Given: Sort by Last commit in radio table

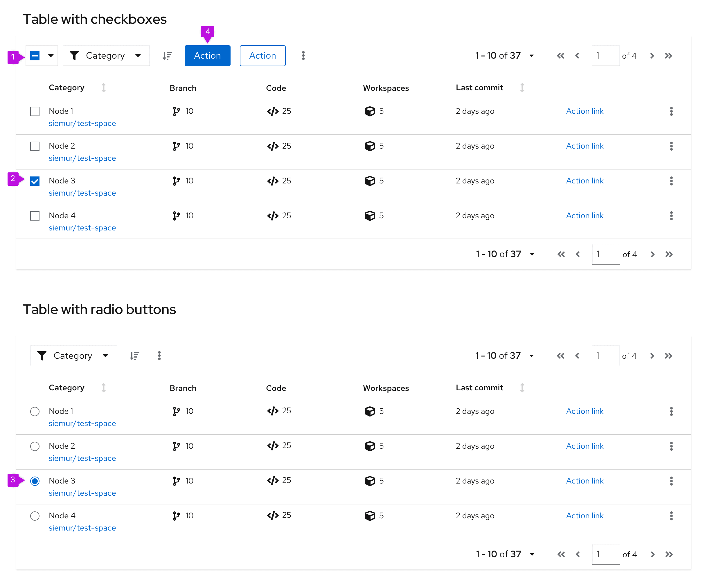Looking at the screenshot, I should [522, 388].
